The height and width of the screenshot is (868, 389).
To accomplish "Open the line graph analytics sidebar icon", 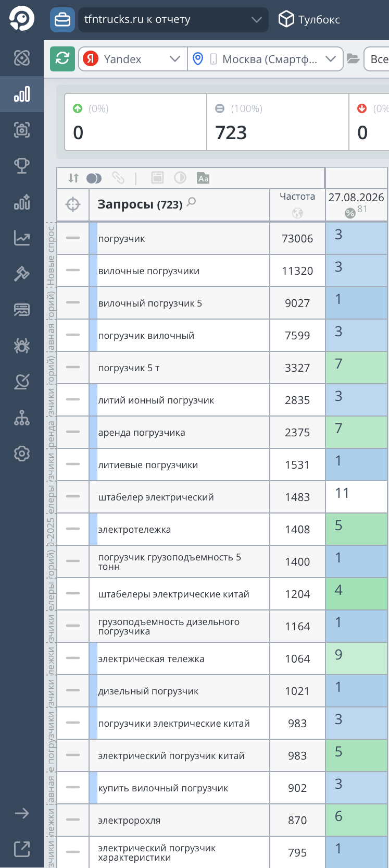I will pos(22,238).
